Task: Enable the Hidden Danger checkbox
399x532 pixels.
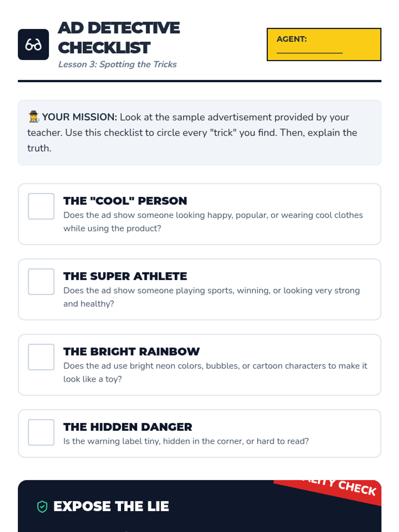Action: (41, 432)
